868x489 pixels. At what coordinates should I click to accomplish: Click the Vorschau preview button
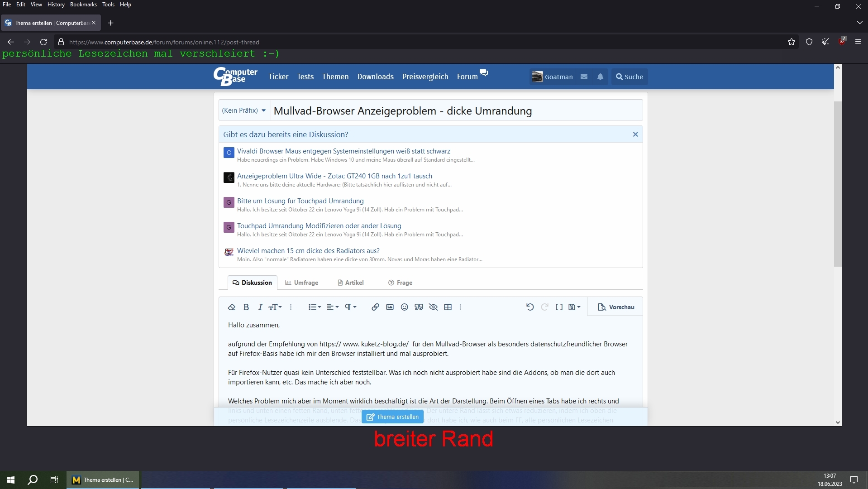[616, 307]
